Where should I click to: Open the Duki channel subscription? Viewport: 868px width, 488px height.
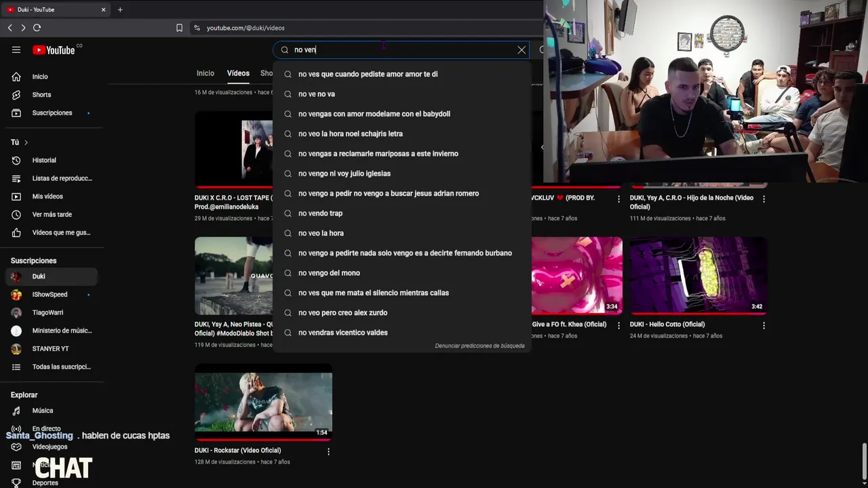tap(52, 277)
